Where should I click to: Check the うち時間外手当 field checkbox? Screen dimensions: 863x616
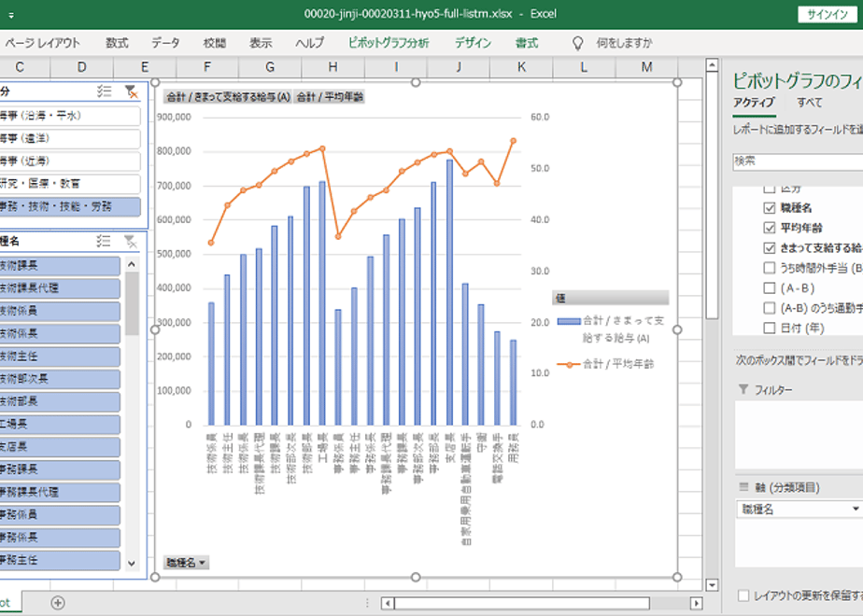770,268
